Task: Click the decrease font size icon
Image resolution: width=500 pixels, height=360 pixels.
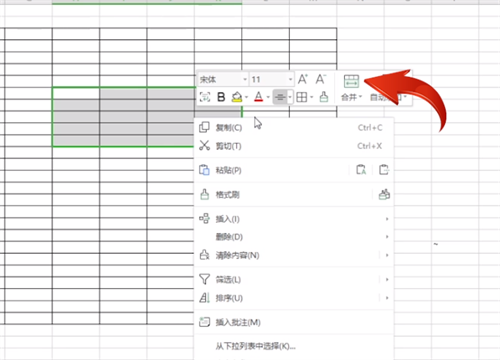Action: click(x=321, y=79)
